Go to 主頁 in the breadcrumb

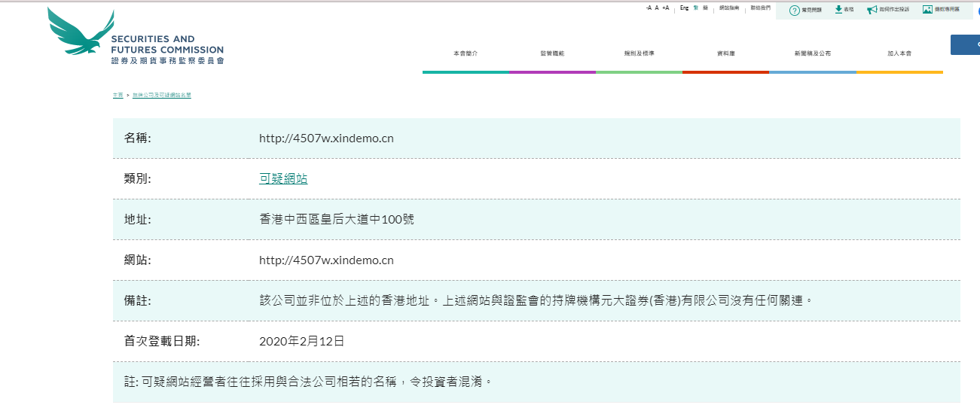point(118,96)
